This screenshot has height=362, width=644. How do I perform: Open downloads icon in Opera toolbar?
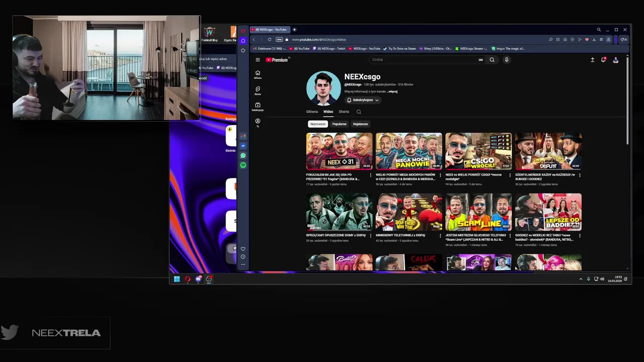click(x=594, y=39)
